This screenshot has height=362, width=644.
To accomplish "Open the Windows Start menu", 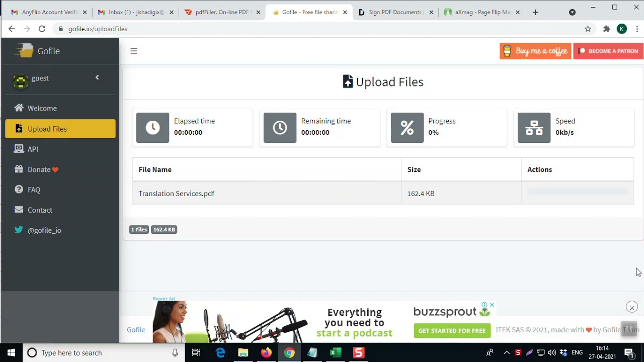I will (x=11, y=352).
